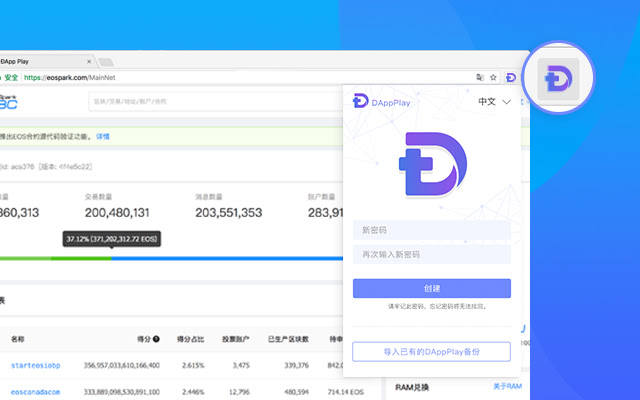The width and height of the screenshot is (640, 400).
Task: Expand the 中文 language dropdown
Action: 494,102
